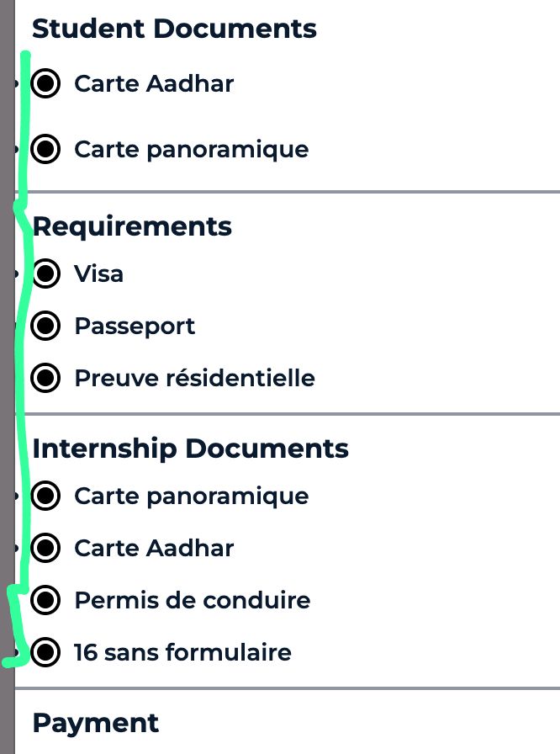Select Carte panoramique radio under Internship Documents
The image size is (560, 754).
point(45,496)
